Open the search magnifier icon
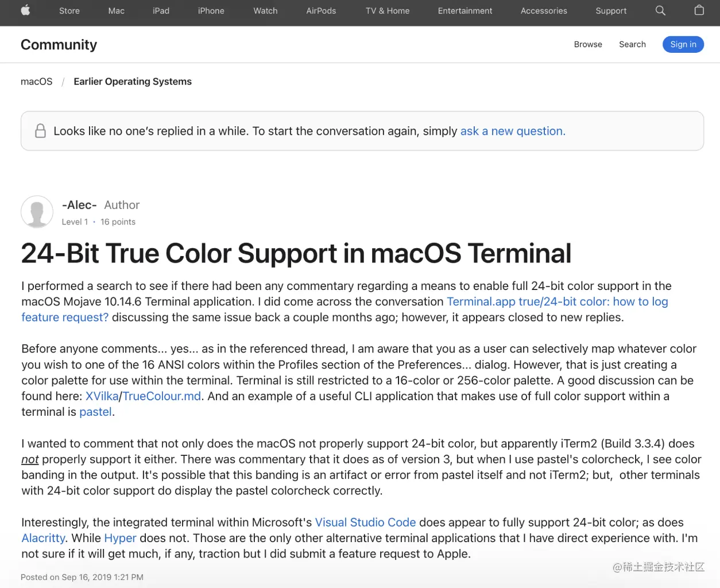The height and width of the screenshot is (588, 720). tap(660, 10)
